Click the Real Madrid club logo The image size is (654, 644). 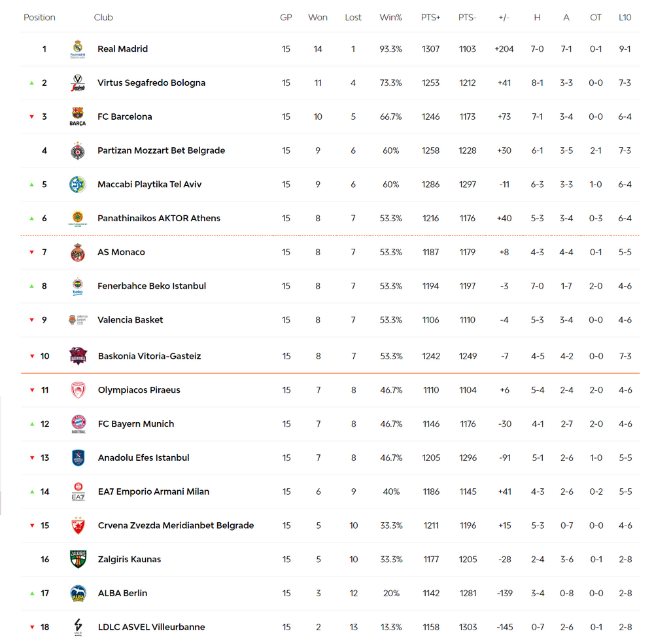[x=78, y=49]
